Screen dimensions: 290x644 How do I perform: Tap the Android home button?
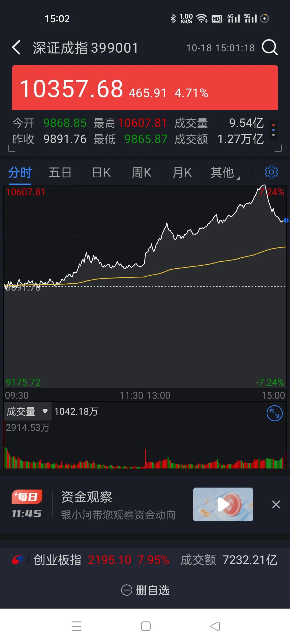click(146, 626)
